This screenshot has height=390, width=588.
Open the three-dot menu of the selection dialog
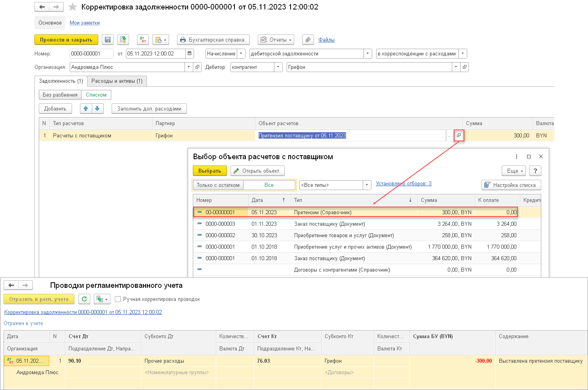click(516, 156)
